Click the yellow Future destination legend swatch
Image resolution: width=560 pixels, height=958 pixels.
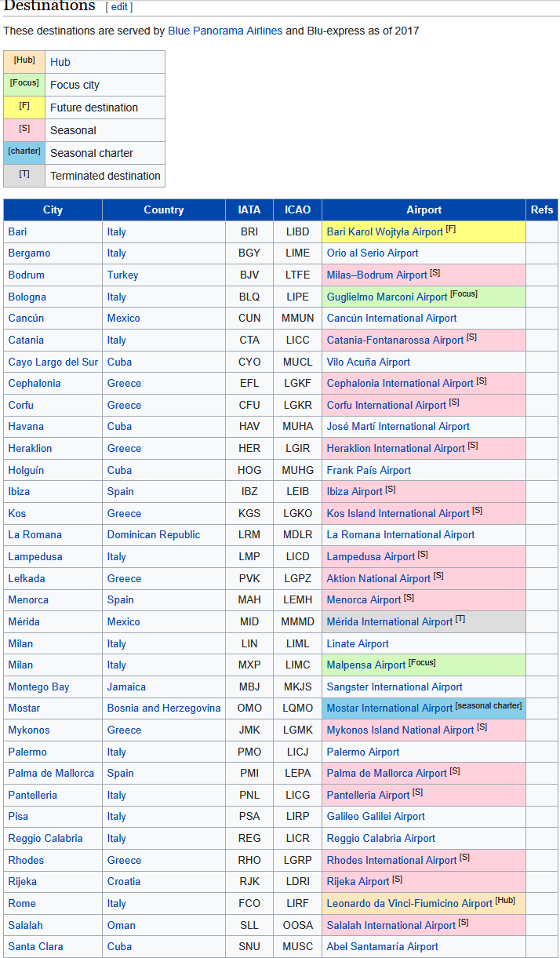[24, 107]
